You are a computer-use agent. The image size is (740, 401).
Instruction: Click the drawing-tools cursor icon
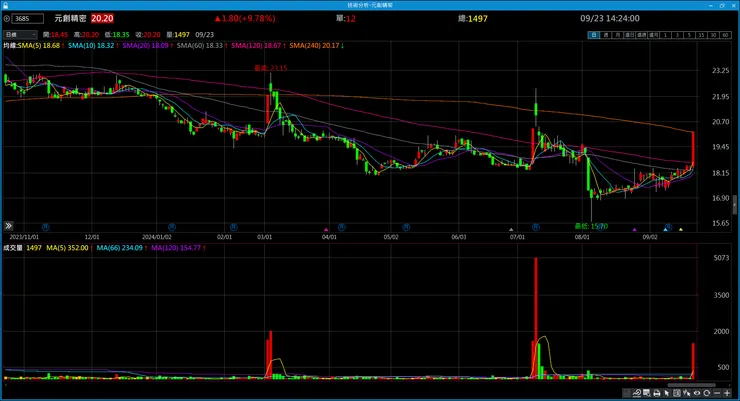coord(687,393)
